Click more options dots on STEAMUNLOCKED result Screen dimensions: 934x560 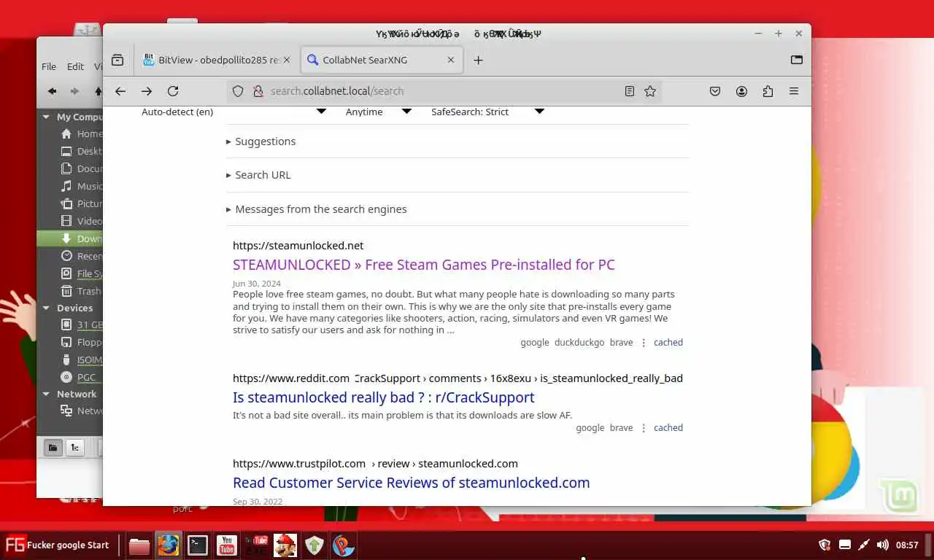644,343
